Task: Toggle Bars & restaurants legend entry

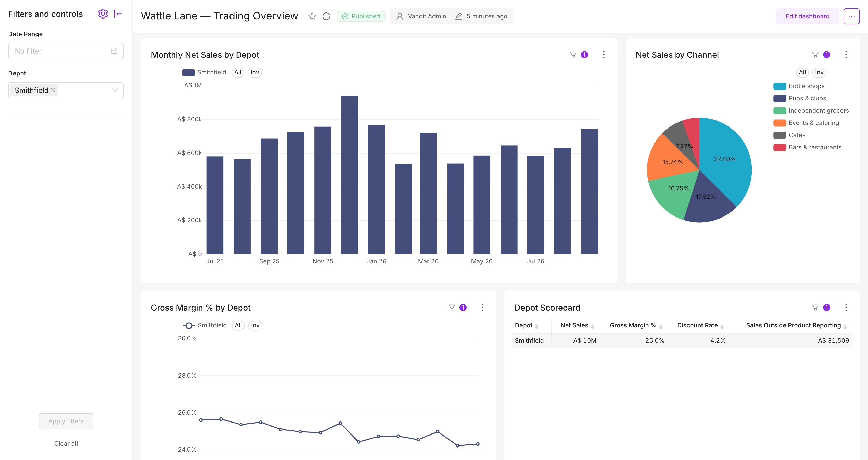Action: (807, 147)
